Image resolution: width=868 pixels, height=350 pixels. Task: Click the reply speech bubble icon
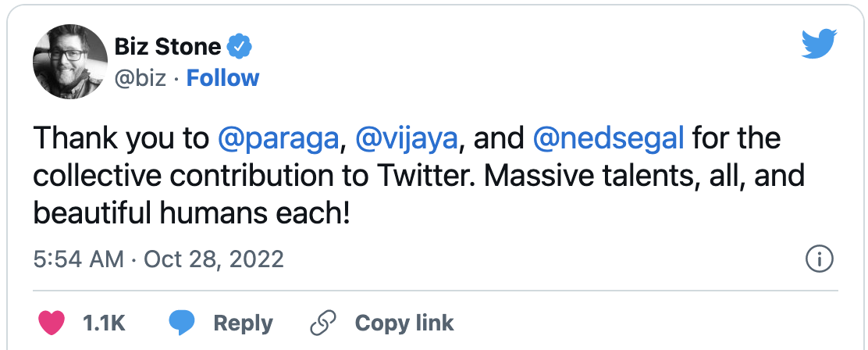pos(182,323)
